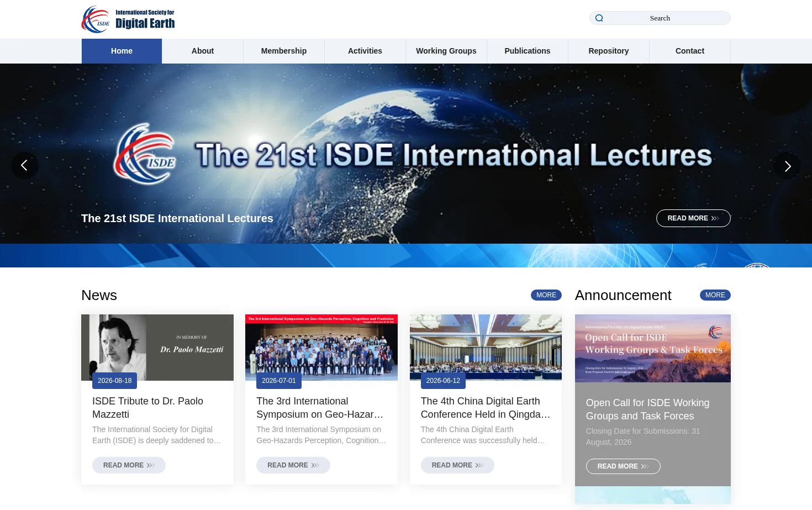The image size is (812, 510).
Task: Click the summary starting The International Society for Digital Earth
Action: click(157, 435)
